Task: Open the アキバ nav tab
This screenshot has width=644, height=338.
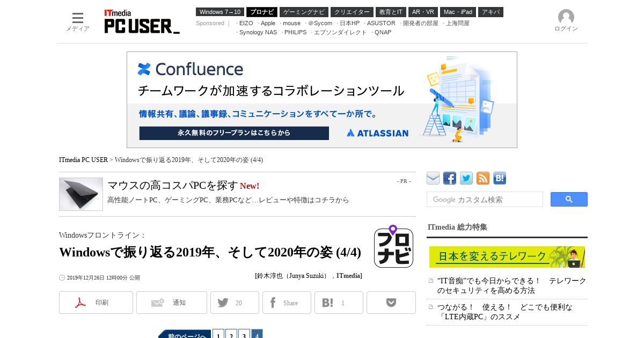Action: [x=491, y=12]
